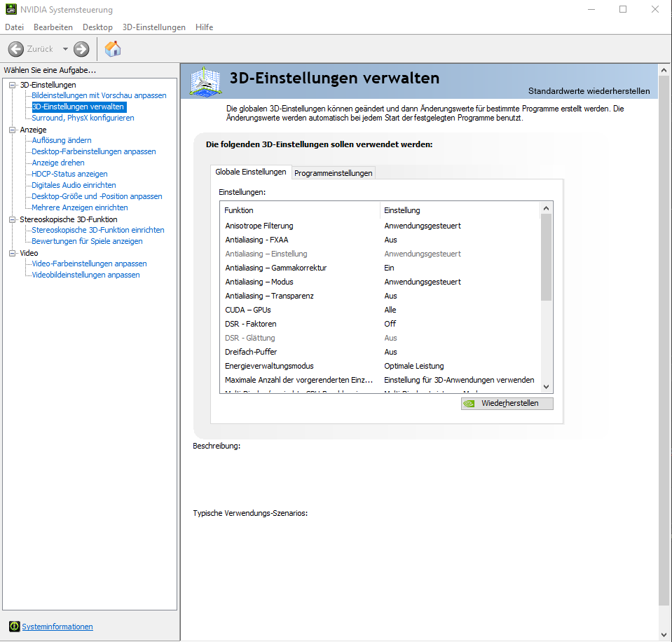This screenshot has width=672, height=642.
Task: Open Desktop-Farbeinstellungen anpassen
Action: pos(94,151)
